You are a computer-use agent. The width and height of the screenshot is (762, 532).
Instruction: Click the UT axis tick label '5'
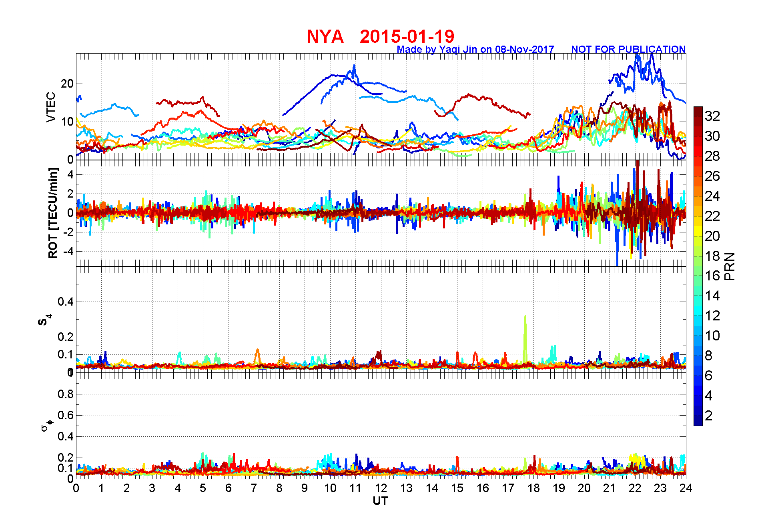point(203,488)
